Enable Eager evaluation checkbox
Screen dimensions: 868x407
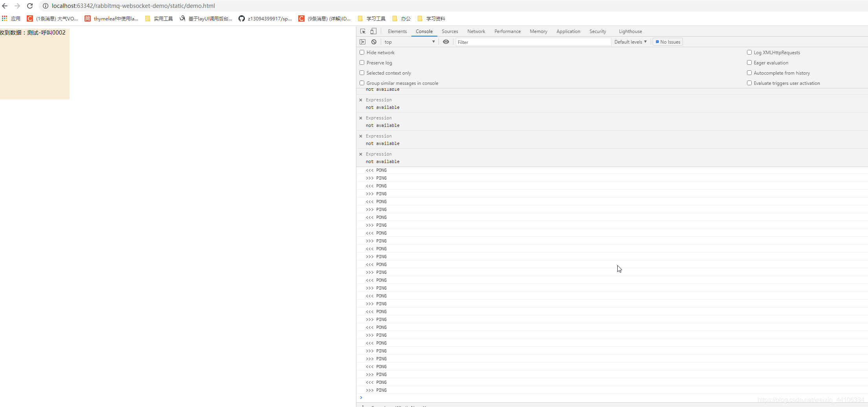click(749, 62)
